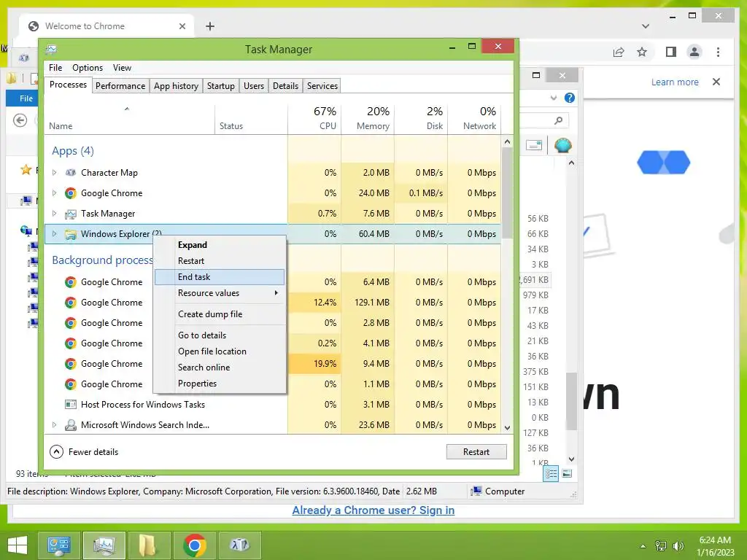Click the Already a Chrome user? Sign in link
The width and height of the screenshot is (747, 560).
373,510
